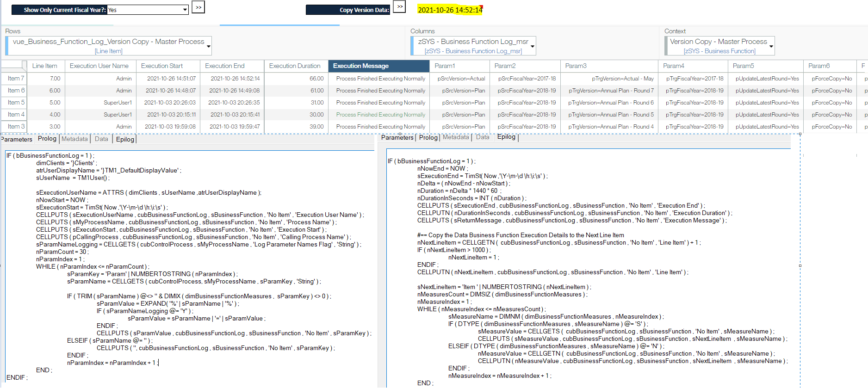Viewport: 868px width, 388px height.
Task: Switch to the Prolog tab in right editor
Action: (x=428, y=137)
